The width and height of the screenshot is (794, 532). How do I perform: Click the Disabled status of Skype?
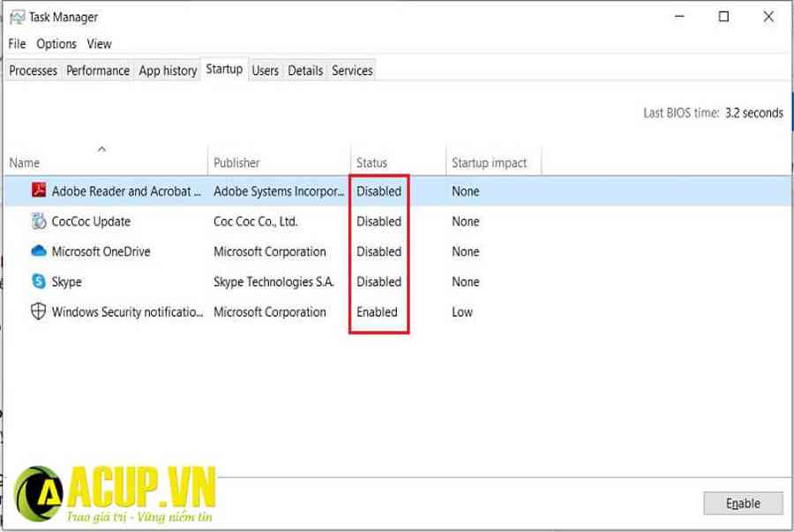click(378, 282)
